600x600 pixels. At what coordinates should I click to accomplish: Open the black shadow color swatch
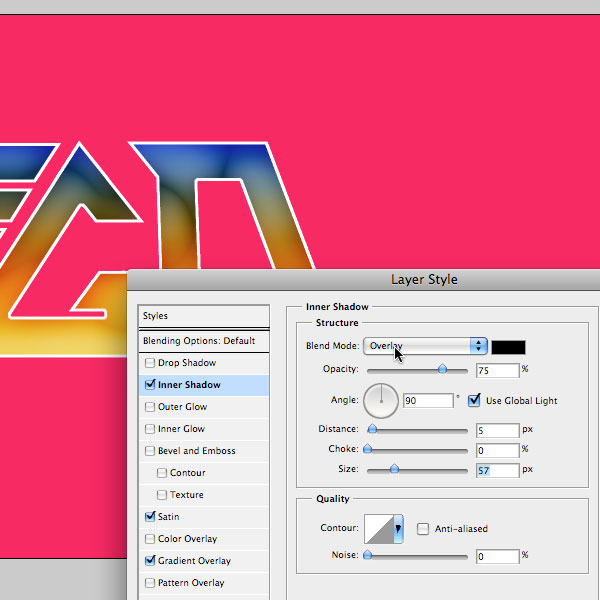[508, 347]
